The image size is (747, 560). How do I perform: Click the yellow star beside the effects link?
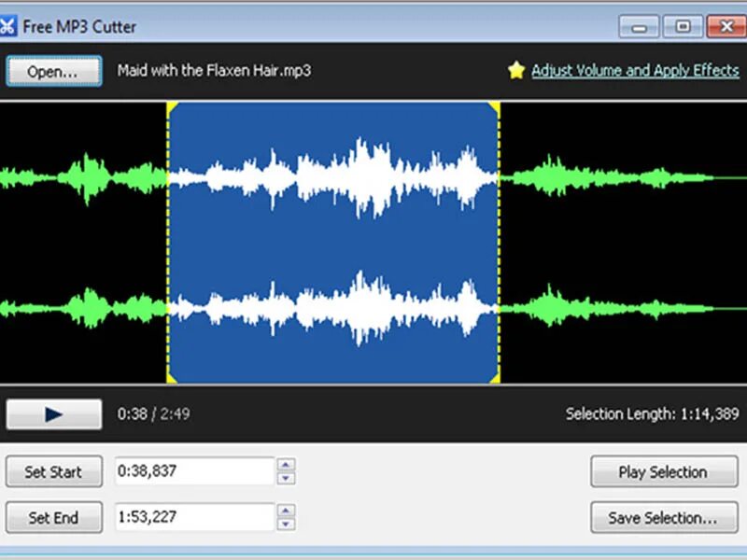coord(519,70)
